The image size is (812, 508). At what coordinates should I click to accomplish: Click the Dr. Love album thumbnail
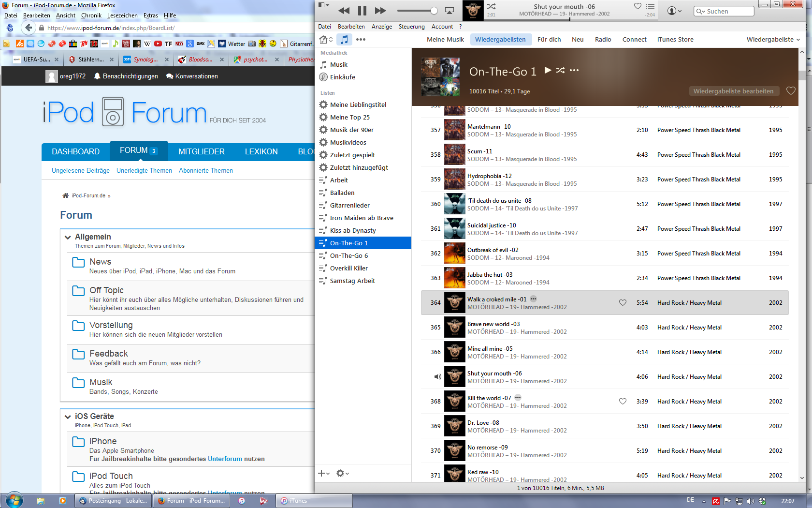tap(454, 426)
